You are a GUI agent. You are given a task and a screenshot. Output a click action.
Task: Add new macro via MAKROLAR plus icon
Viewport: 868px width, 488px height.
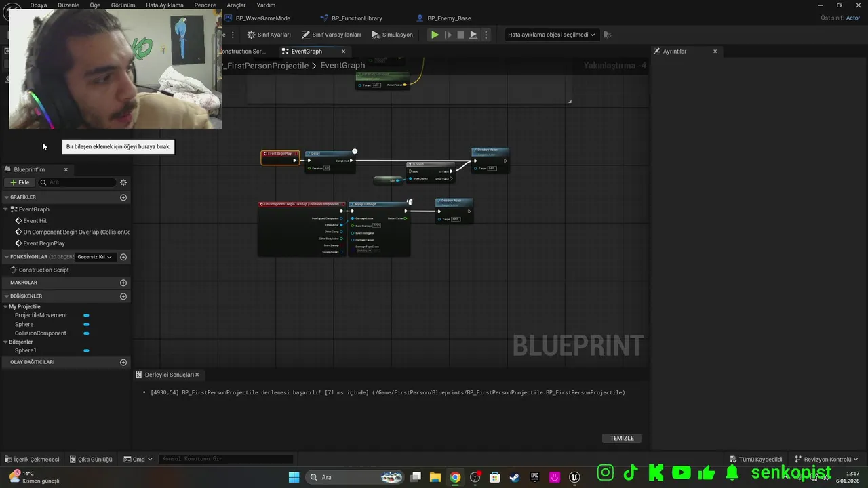123,283
